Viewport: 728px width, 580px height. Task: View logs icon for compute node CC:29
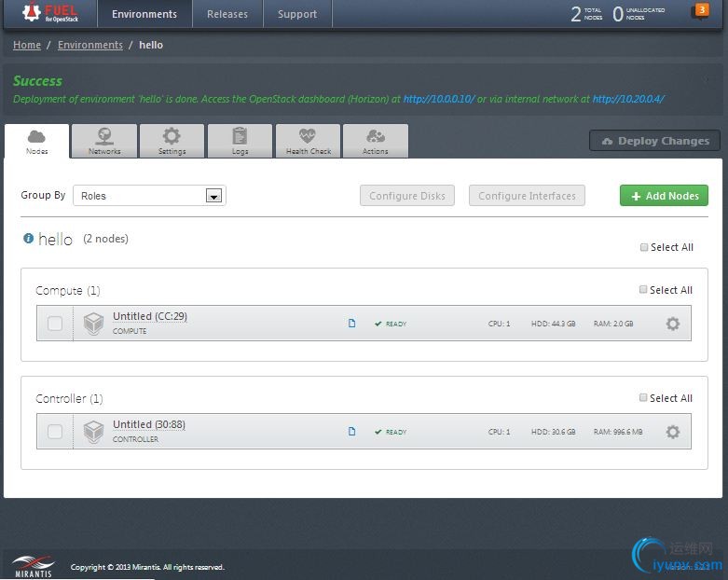pyautogui.click(x=352, y=324)
